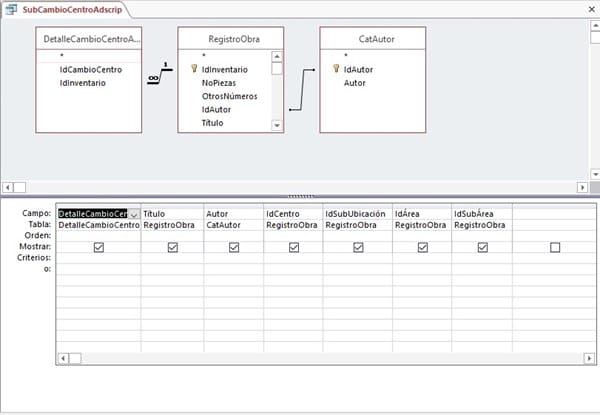Click the IdCentro Campo cell

point(293,214)
